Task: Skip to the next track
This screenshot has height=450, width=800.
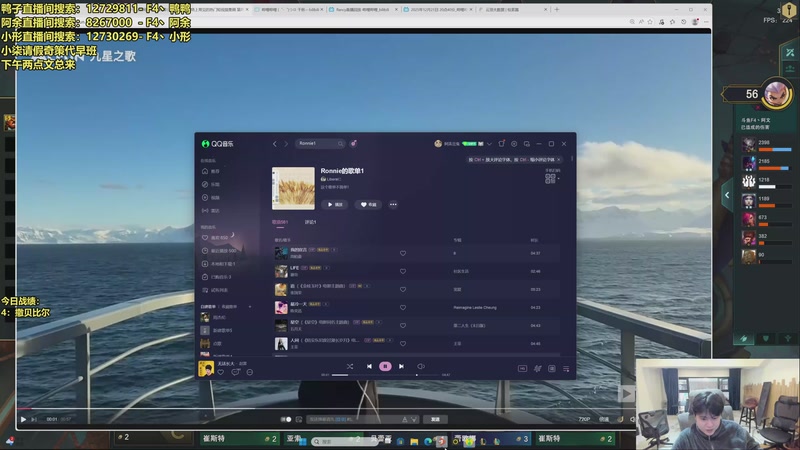Action: coord(402,366)
